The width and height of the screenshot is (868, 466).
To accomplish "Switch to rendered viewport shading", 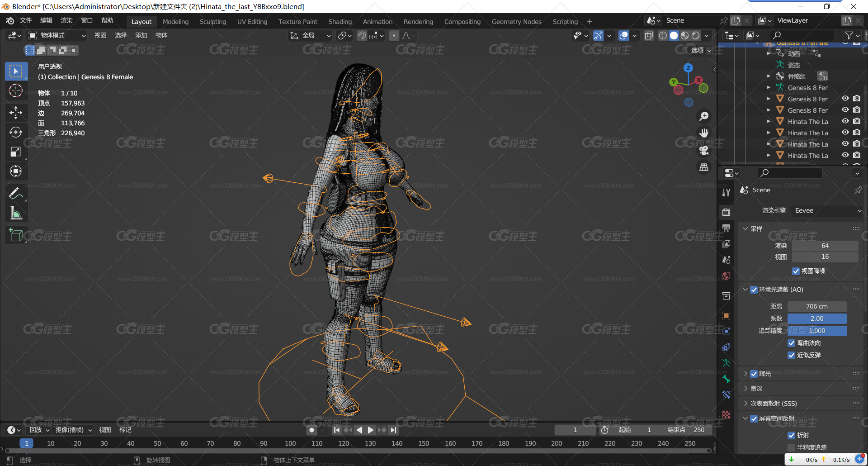I will 696,36.
